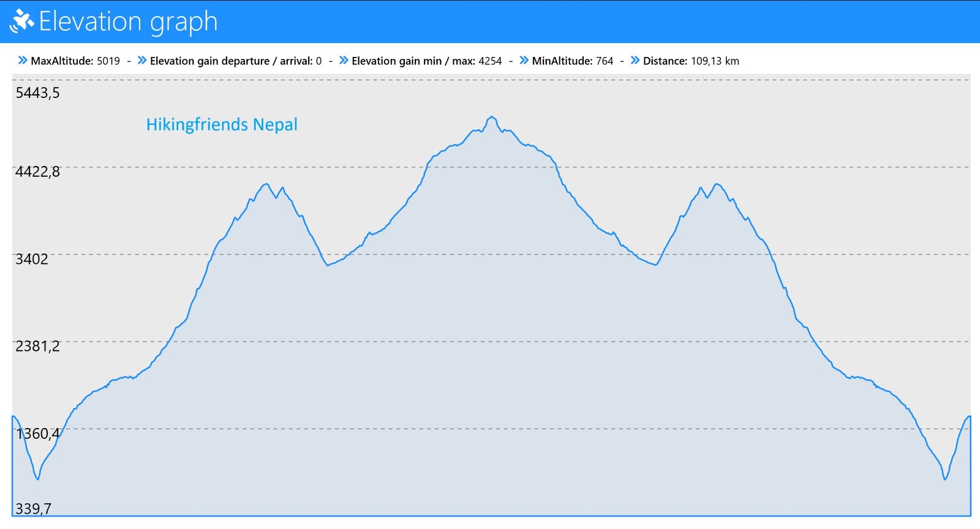
Task: Click the highest peak of the elevation curve
Action: tap(492, 117)
